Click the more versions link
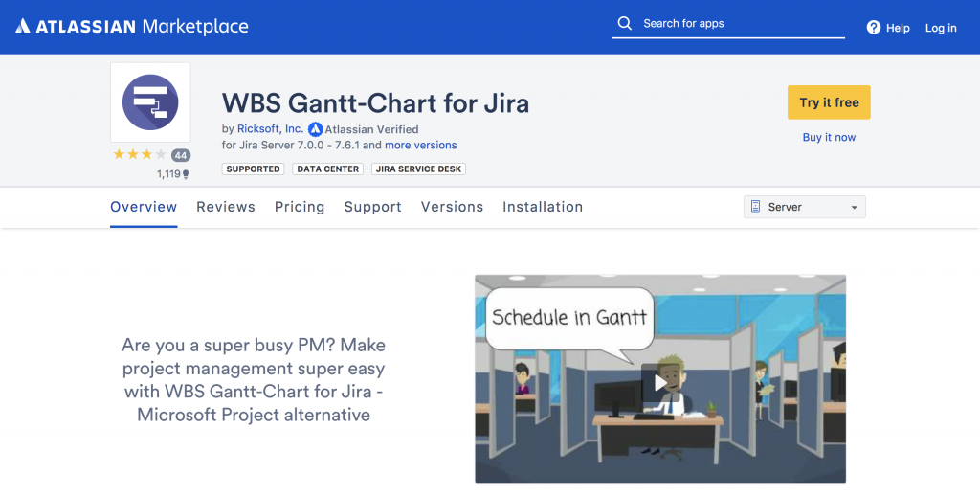 pos(421,146)
